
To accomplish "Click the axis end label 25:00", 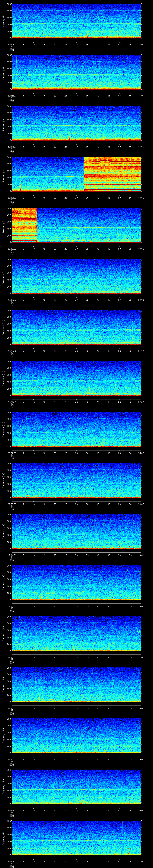I will 141,555.
